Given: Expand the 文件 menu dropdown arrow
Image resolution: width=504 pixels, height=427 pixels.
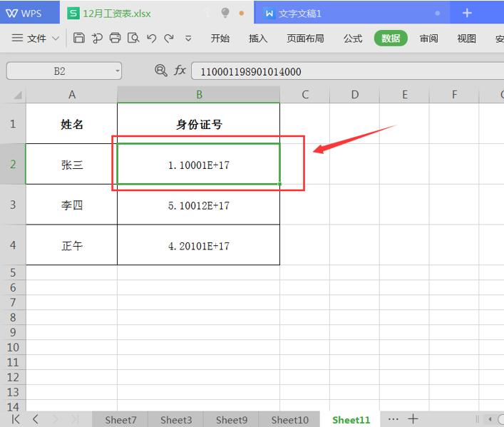Looking at the screenshot, I should click(x=56, y=38).
